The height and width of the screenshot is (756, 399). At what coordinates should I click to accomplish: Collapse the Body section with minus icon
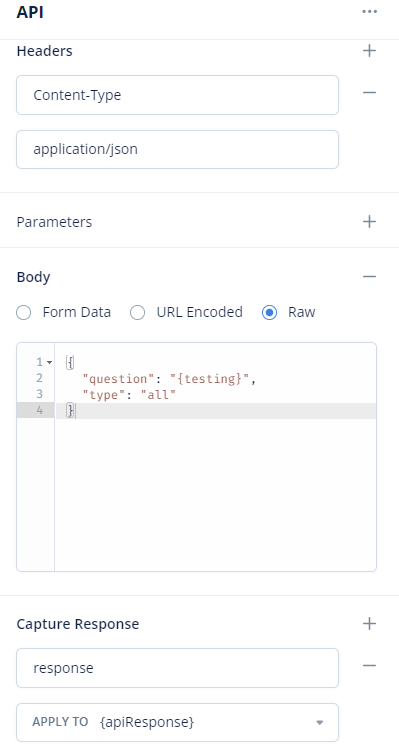point(369,277)
